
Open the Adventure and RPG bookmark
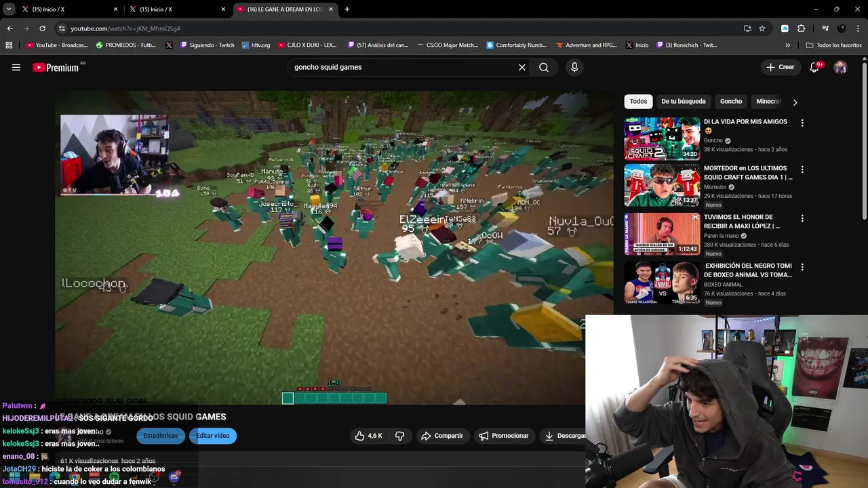tap(586, 45)
